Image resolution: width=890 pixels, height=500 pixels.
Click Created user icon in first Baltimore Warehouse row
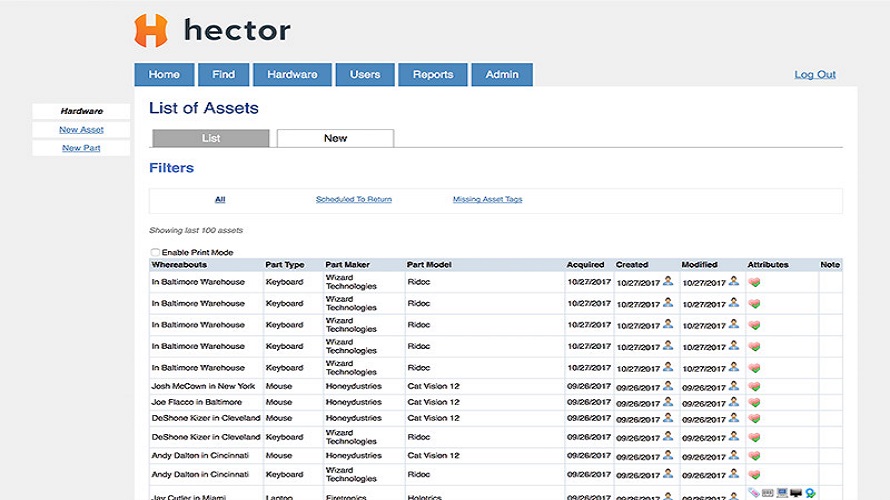668,282
